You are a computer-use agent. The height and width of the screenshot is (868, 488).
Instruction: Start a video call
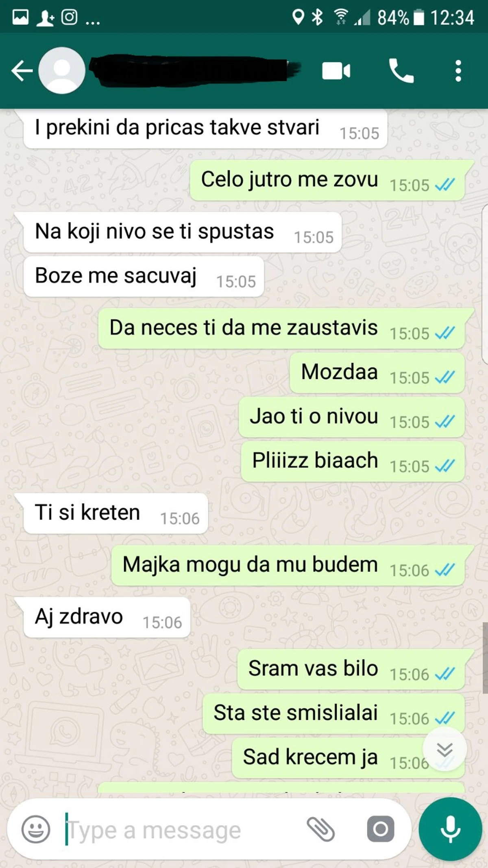coord(336,71)
